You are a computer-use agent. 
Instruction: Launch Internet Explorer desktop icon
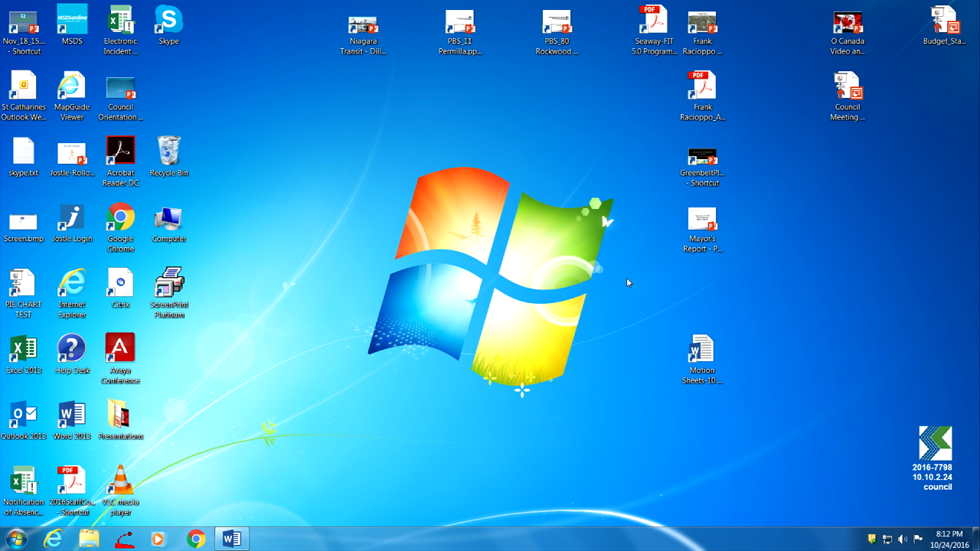(72, 294)
